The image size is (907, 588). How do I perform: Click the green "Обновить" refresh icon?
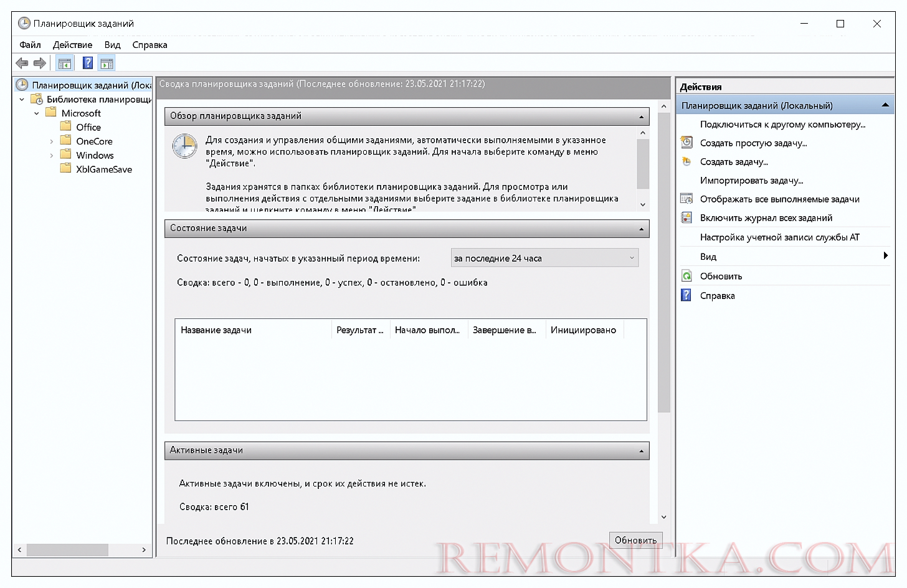click(686, 276)
